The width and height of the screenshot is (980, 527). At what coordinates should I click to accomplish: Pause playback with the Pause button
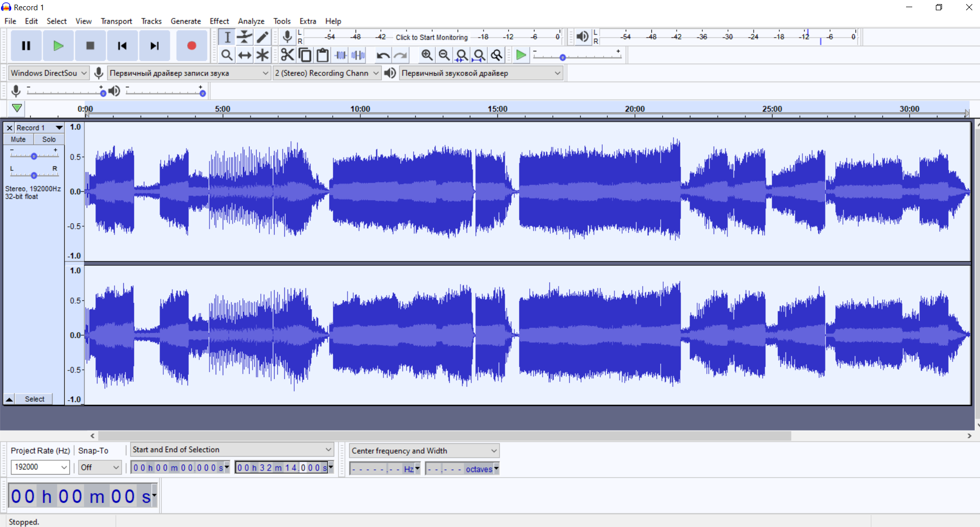(x=26, y=46)
